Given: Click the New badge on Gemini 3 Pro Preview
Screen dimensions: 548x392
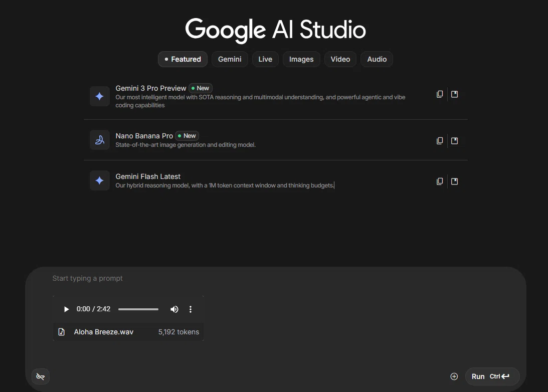Looking at the screenshot, I should pos(201,88).
